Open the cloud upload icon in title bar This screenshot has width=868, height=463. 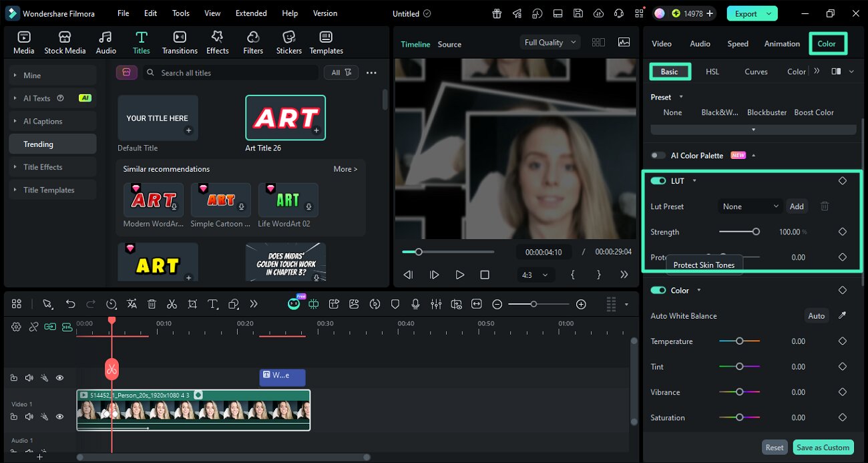pos(598,13)
